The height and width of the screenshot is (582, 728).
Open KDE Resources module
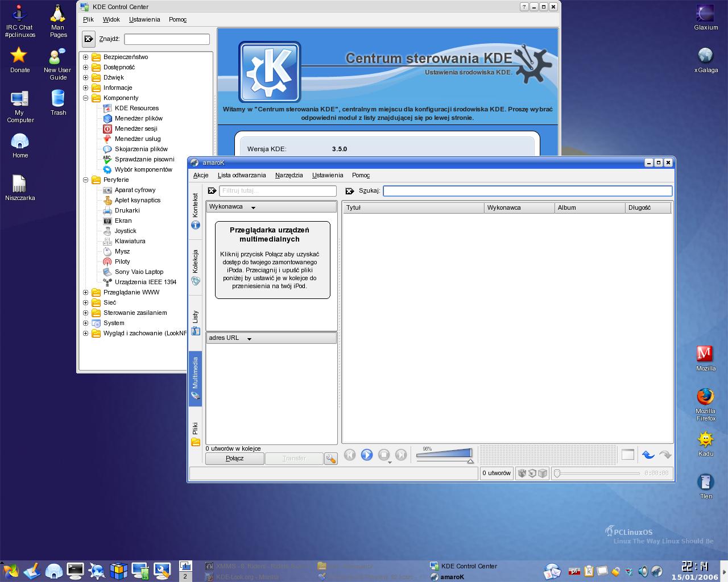136,108
